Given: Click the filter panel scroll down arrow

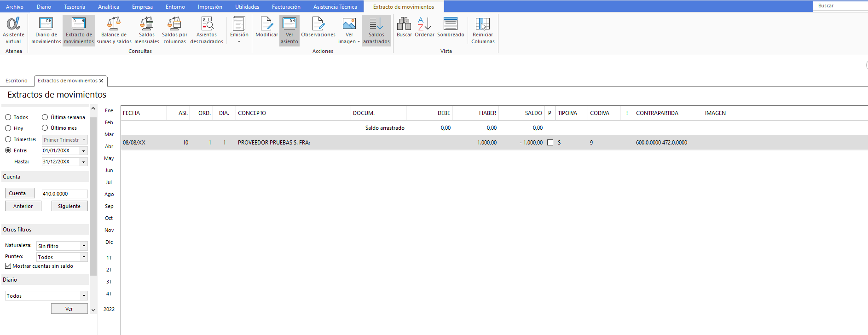Looking at the screenshot, I should click(93, 310).
